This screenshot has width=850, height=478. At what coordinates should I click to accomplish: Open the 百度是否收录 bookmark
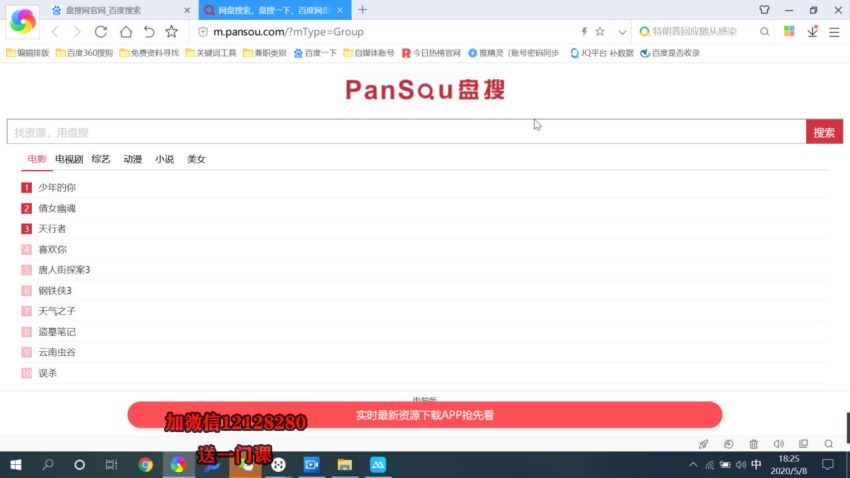pyautogui.click(x=670, y=53)
